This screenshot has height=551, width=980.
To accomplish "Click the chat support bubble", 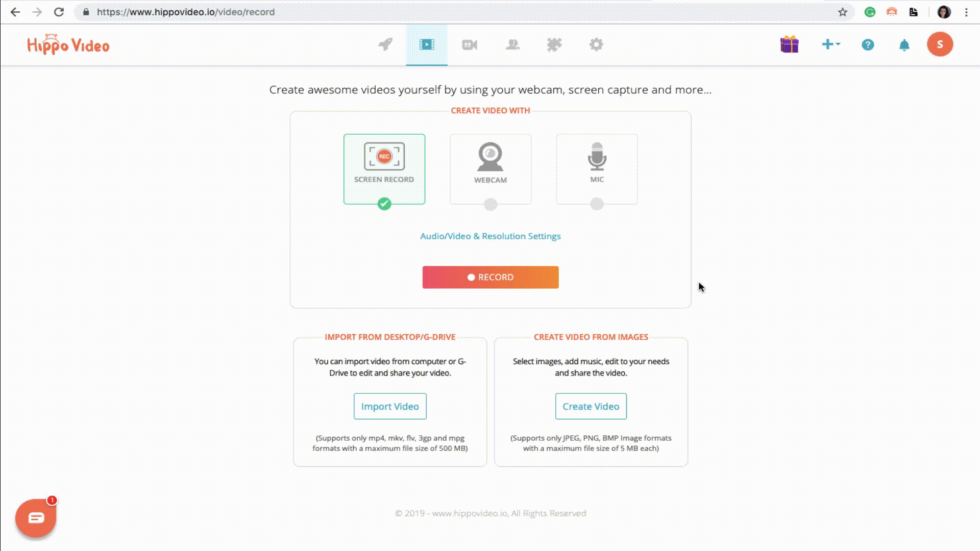I will [x=35, y=517].
